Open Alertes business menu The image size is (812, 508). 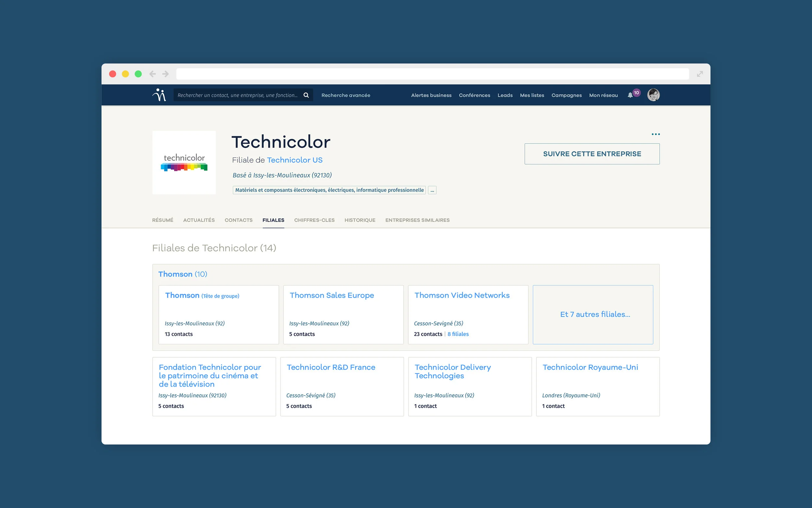[x=431, y=96]
